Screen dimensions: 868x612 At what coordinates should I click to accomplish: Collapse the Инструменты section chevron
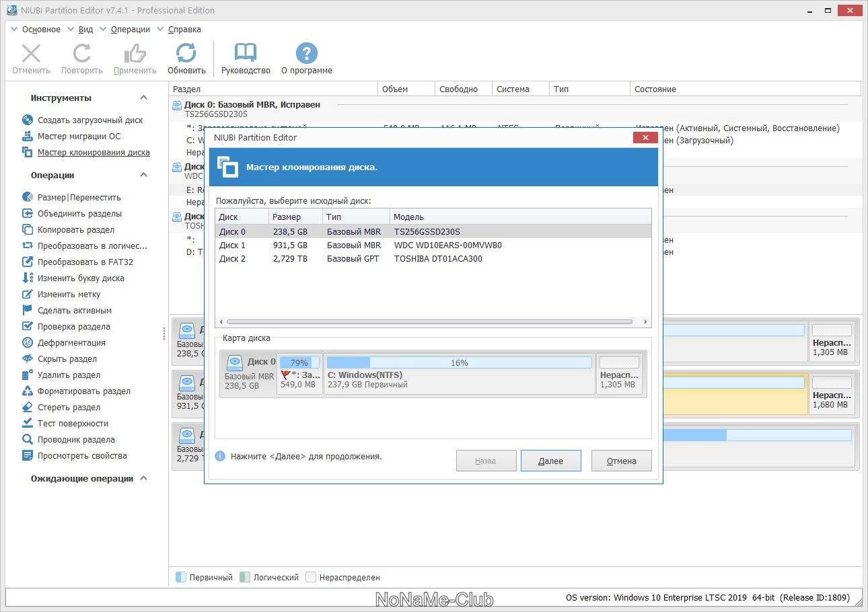click(143, 98)
